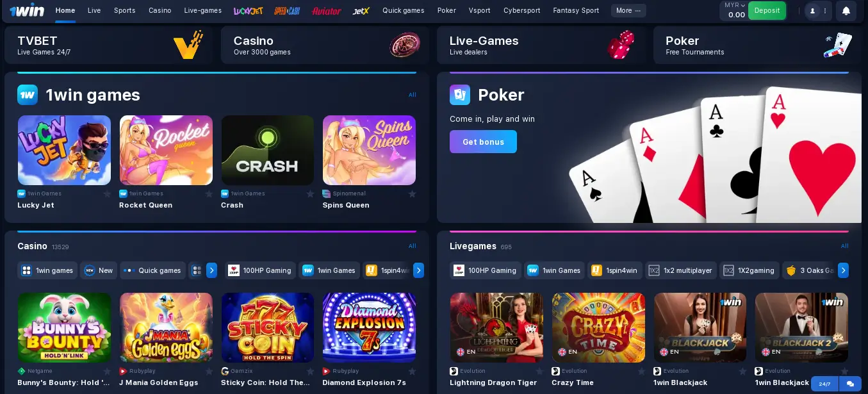868x394 pixels.
Task: Click the green Deposit button
Action: 767,11
